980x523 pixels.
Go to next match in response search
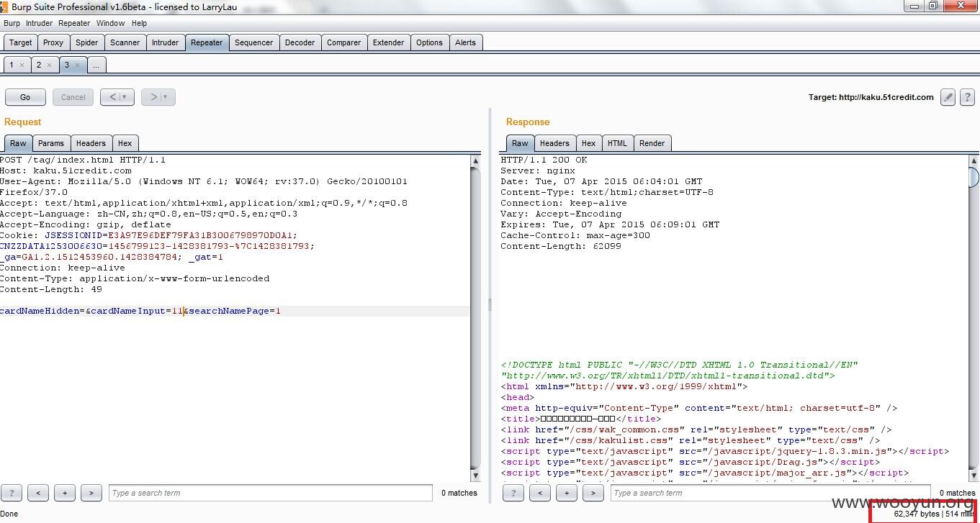click(x=593, y=493)
